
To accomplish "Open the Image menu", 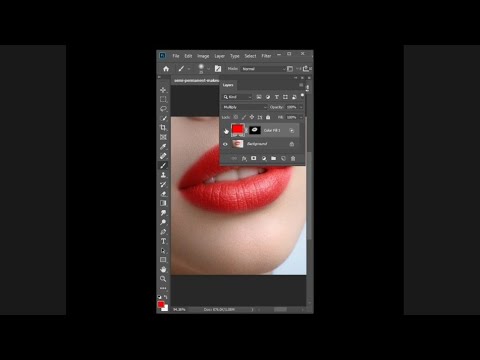I will click(203, 56).
